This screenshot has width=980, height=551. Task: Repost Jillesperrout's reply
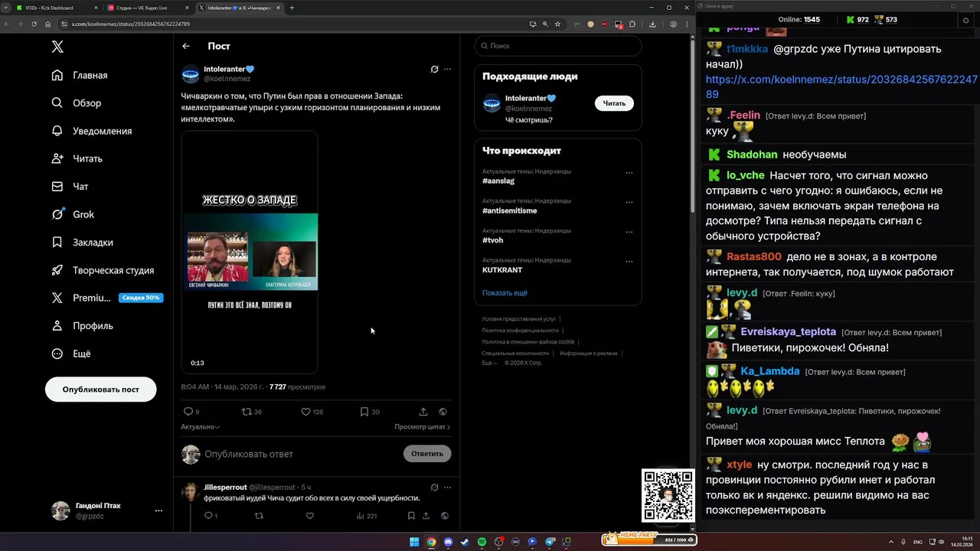tap(259, 516)
